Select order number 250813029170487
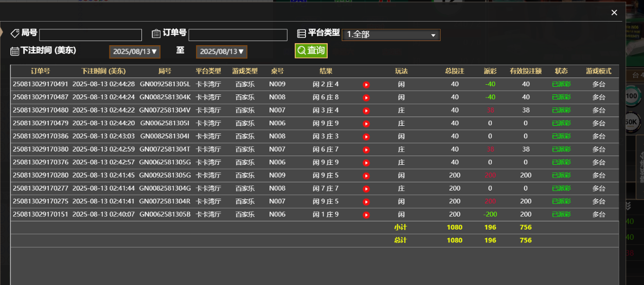This screenshot has height=285, width=644. pos(40,97)
